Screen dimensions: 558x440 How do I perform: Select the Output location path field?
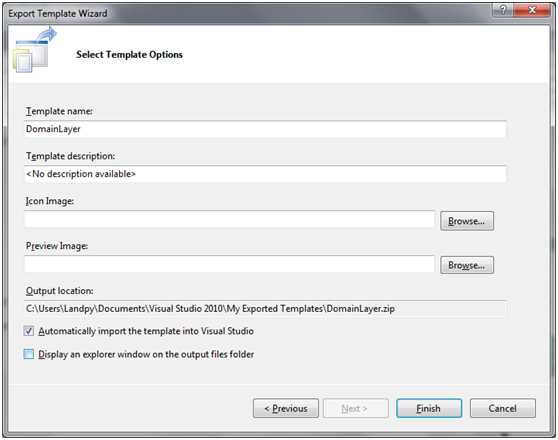(265, 309)
